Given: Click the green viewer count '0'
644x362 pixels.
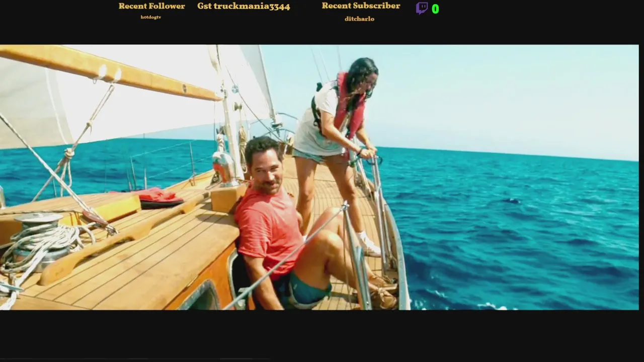Looking at the screenshot, I should point(435,9).
